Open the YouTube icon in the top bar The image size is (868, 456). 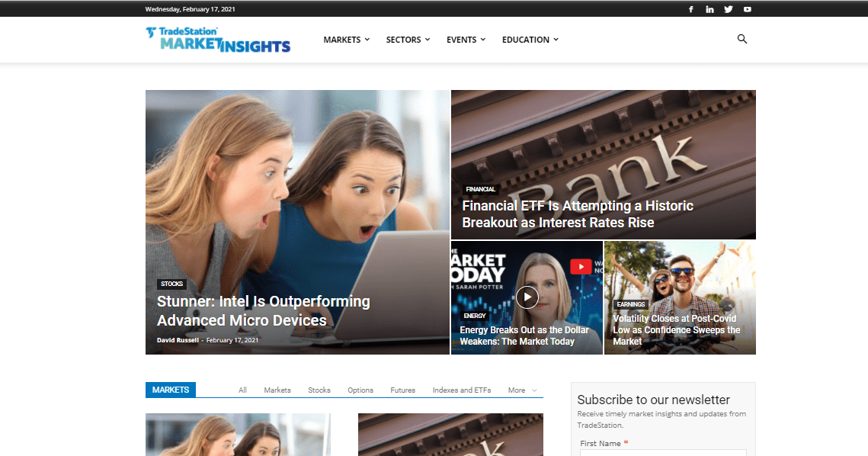click(748, 9)
